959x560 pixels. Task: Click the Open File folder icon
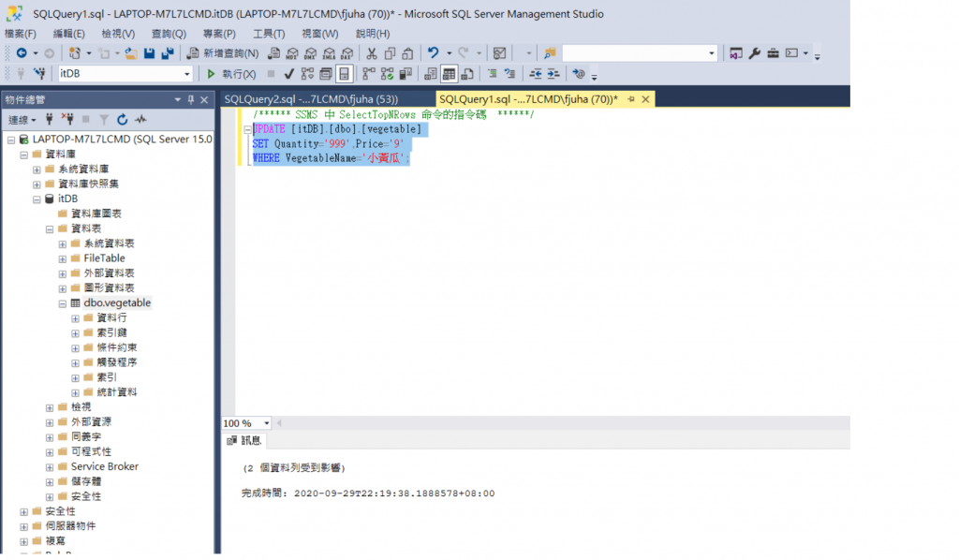[x=131, y=53]
